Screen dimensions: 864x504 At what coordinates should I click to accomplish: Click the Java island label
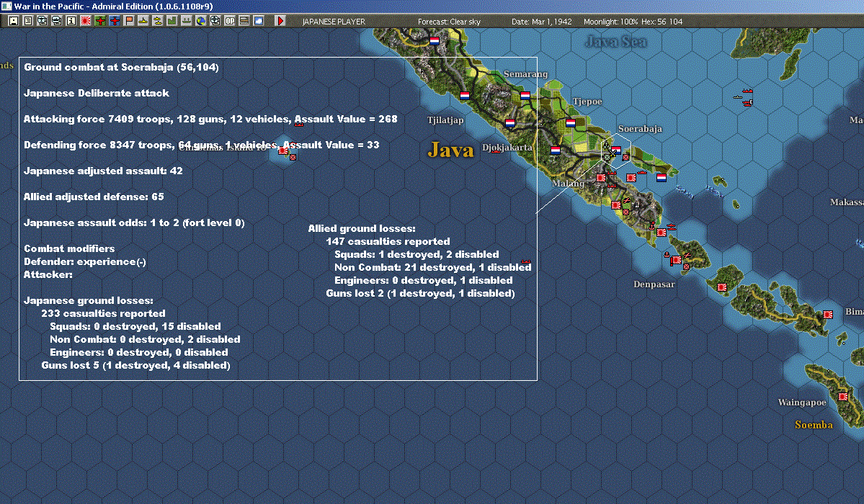(x=450, y=150)
